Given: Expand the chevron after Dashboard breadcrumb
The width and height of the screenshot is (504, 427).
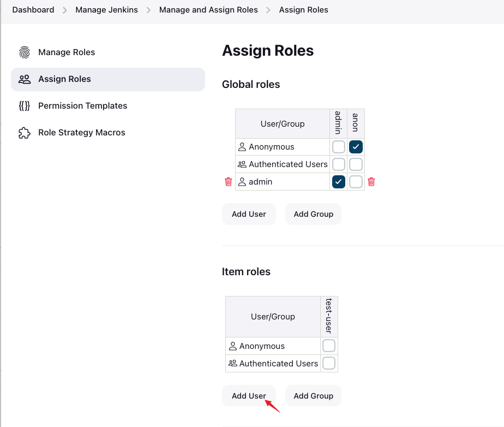Looking at the screenshot, I should point(65,10).
